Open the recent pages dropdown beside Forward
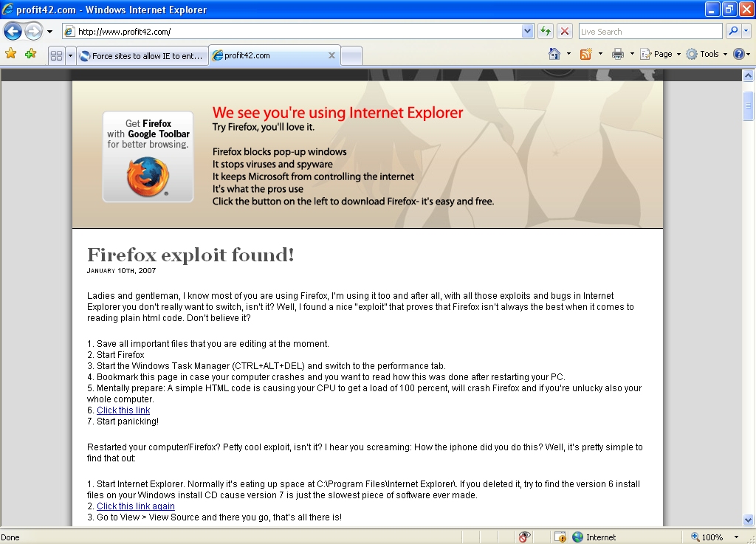Viewport: 756px width, 544px height. tap(49, 32)
